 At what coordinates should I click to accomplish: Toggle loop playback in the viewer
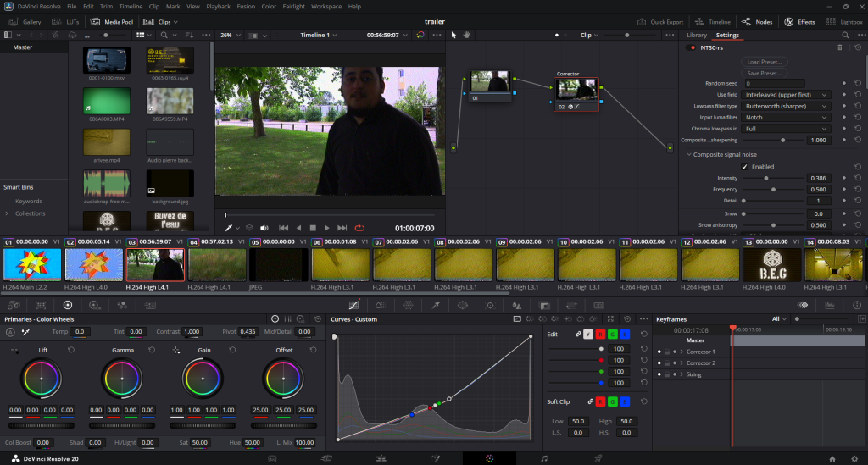coord(359,228)
